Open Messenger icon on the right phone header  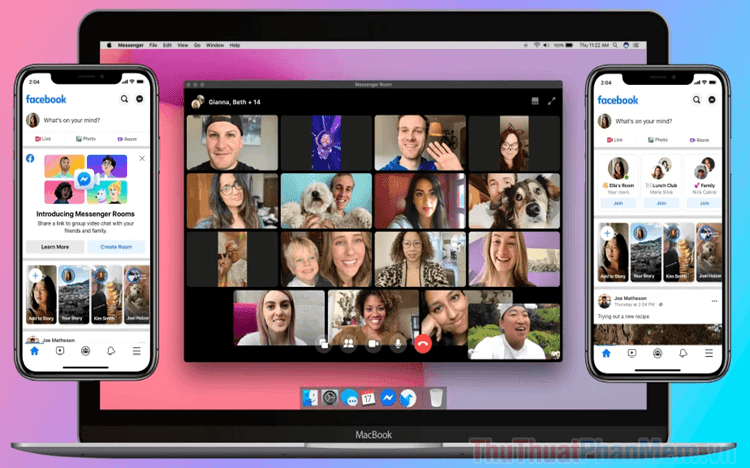tap(712, 100)
